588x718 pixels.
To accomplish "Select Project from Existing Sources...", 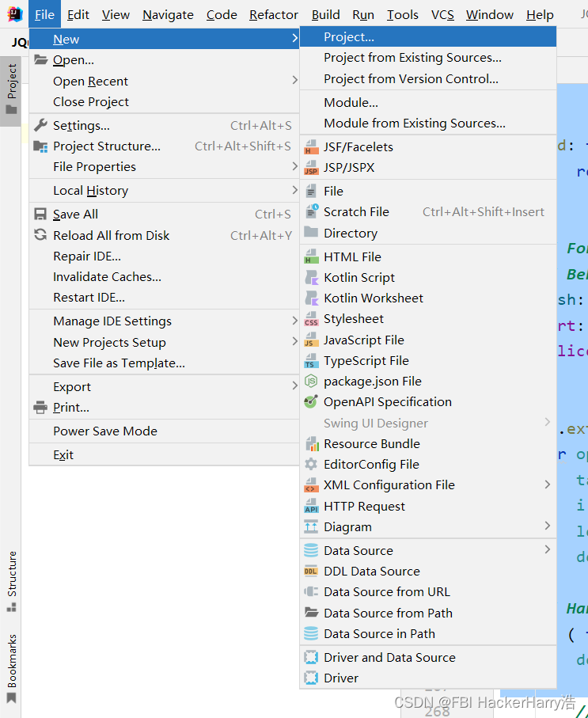I will 428,58.
